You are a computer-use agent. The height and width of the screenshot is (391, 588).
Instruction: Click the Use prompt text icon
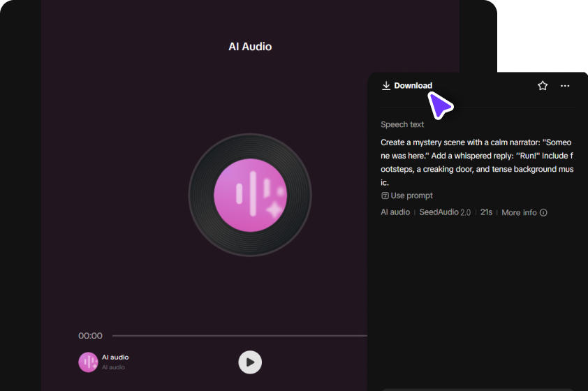click(385, 195)
